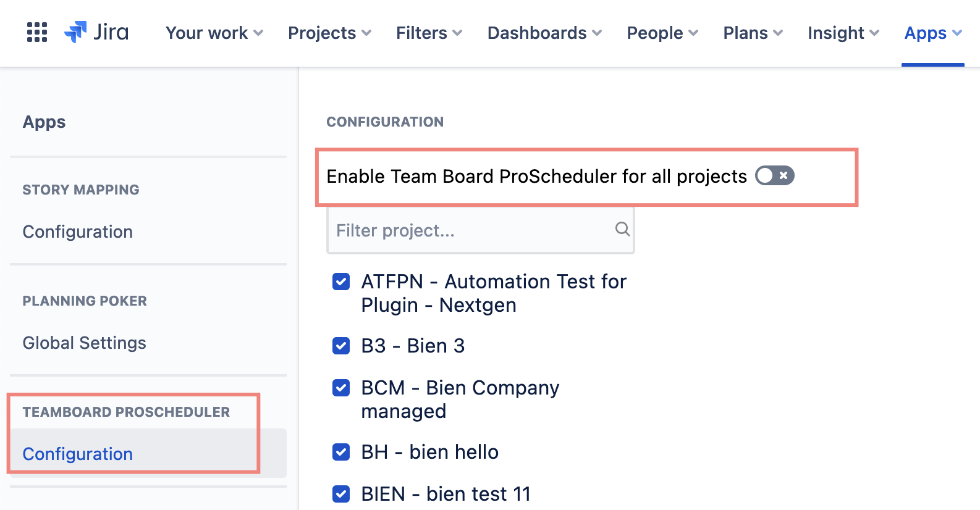Viewport: 980px width, 510px height.
Task: Open Planning Poker Global Settings
Action: [85, 343]
